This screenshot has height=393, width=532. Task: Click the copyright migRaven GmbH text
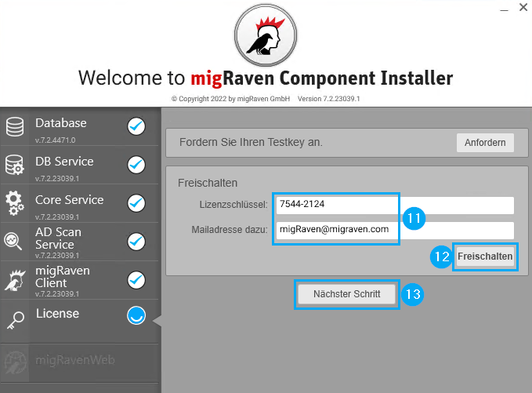(230, 99)
